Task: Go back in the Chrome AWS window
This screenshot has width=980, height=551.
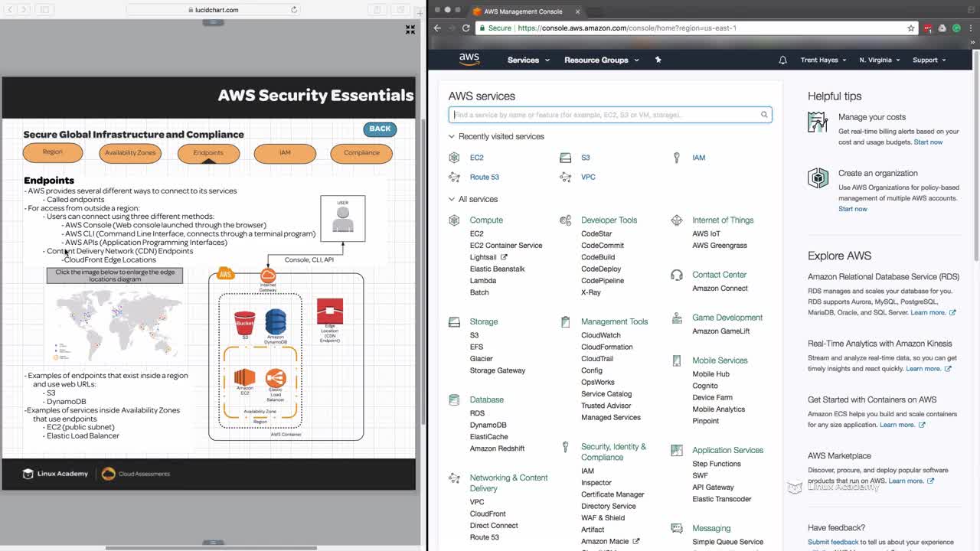Action: click(x=437, y=28)
